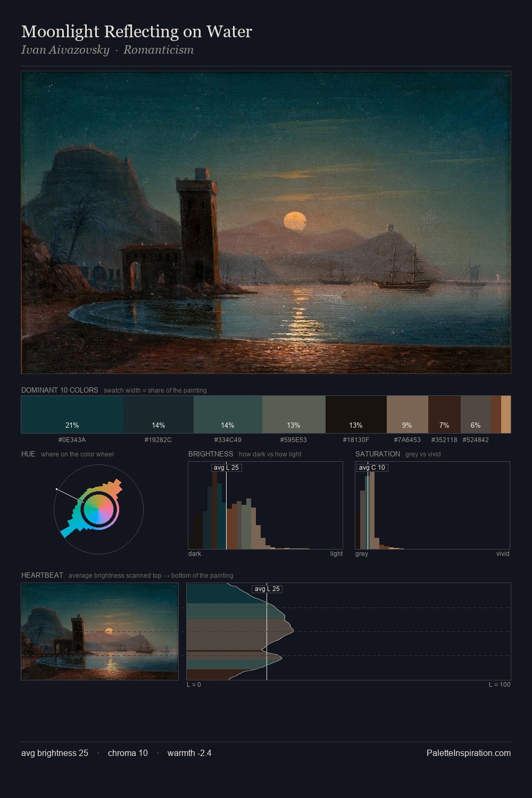Click the small painting thumbnail in Heartbeat
This screenshot has height=798, width=532.
point(100,631)
